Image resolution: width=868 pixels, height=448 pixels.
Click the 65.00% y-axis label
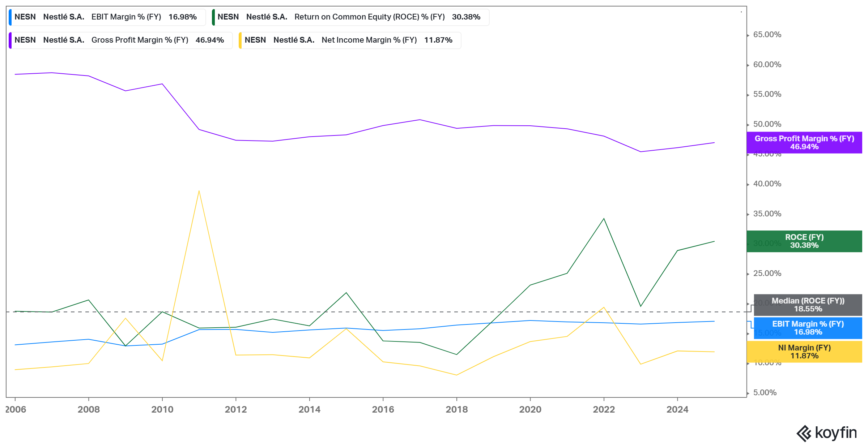tap(767, 35)
